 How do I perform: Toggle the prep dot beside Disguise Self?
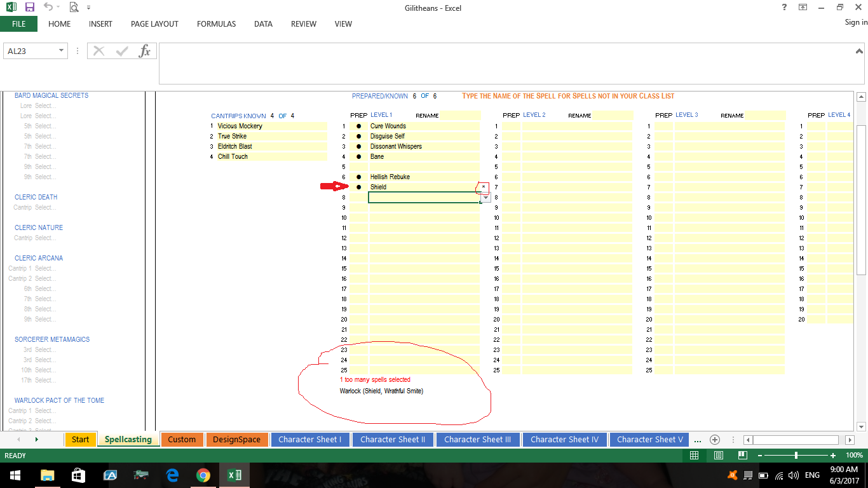tap(358, 136)
